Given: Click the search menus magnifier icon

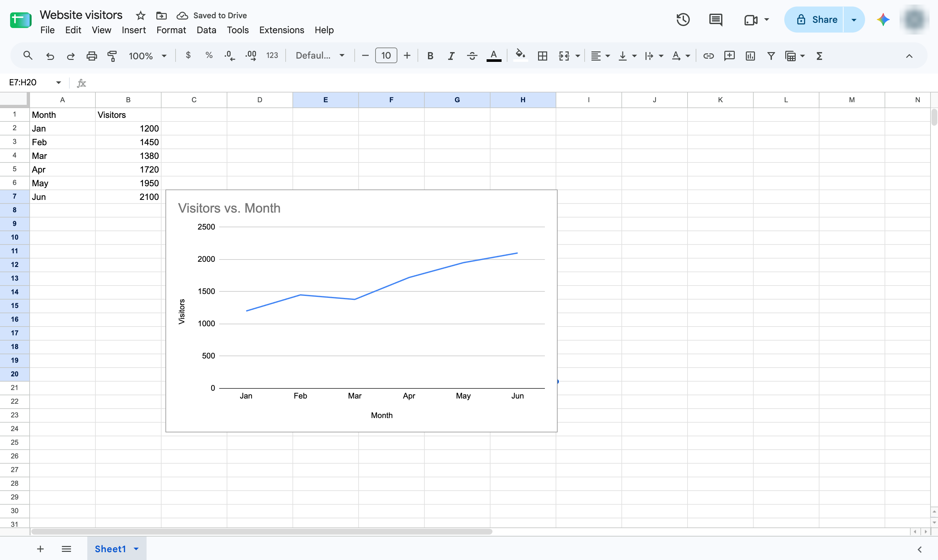Looking at the screenshot, I should 28,56.
